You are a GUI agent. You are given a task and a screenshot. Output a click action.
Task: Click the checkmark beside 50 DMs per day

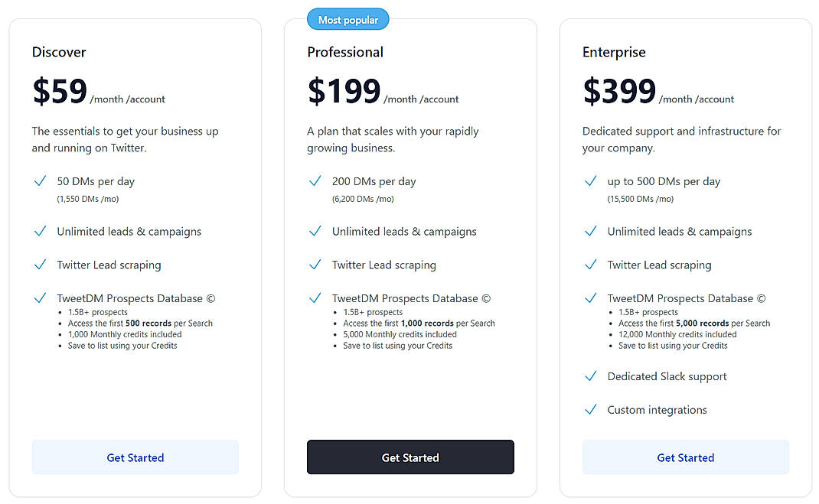(x=40, y=181)
